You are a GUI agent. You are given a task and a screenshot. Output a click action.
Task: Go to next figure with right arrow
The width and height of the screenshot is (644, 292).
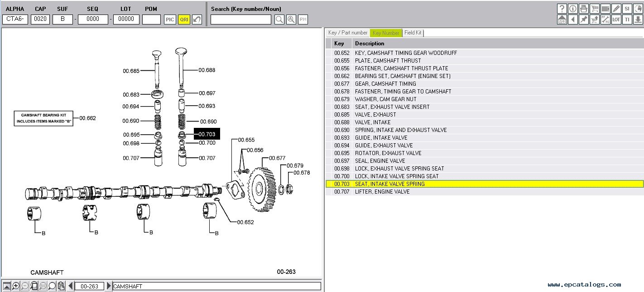tap(109, 286)
